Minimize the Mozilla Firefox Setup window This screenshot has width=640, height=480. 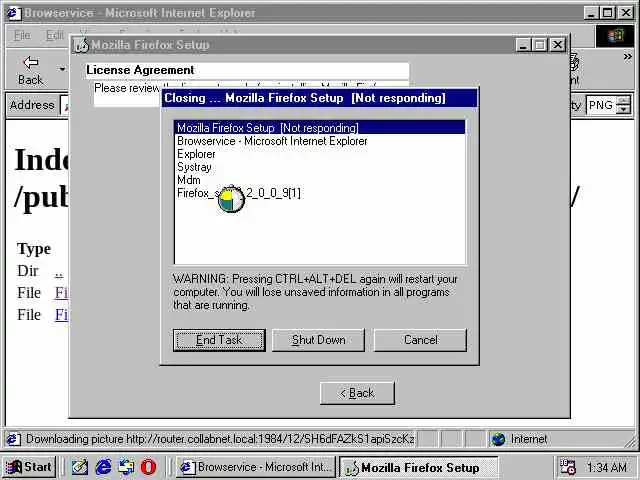point(523,45)
